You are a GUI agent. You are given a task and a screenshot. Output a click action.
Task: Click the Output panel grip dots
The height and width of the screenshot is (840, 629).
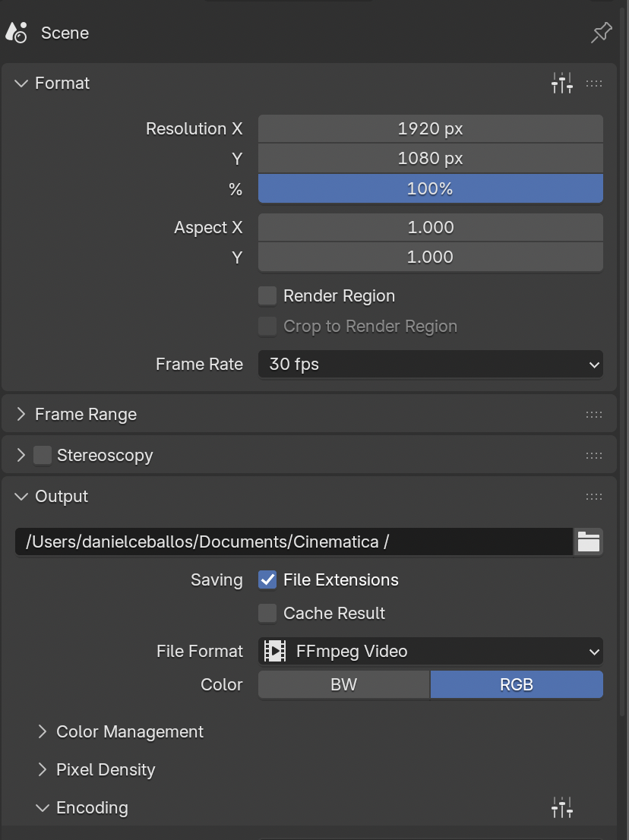594,497
